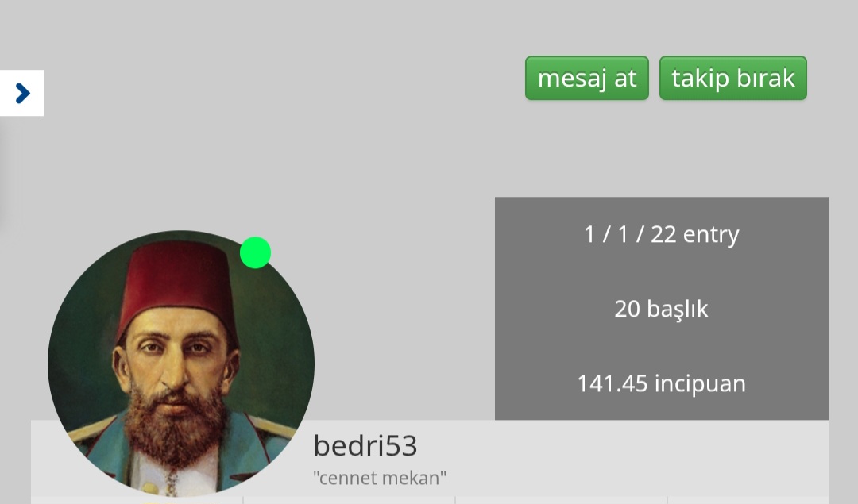Open the fez-wearing portrait avatar
The width and height of the screenshot is (858, 504).
point(181,363)
